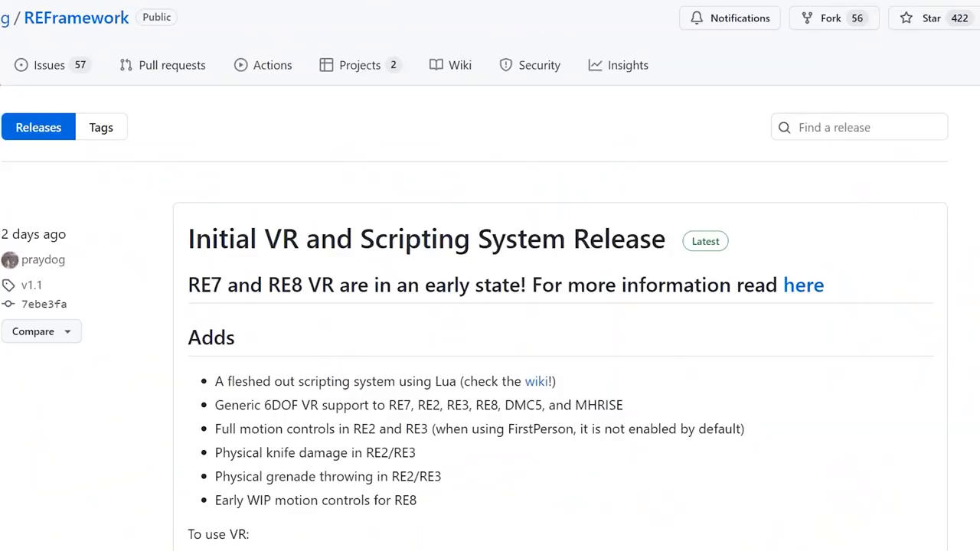Click 'Physical knife damage in RE2/RE3' text
The image size is (980, 551).
click(315, 452)
